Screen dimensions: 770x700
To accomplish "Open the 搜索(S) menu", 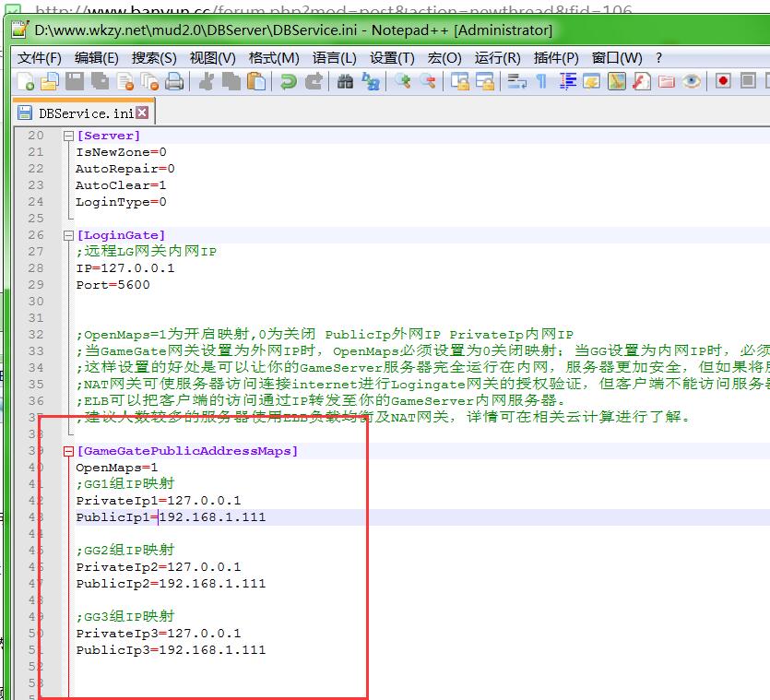I will coord(154,57).
